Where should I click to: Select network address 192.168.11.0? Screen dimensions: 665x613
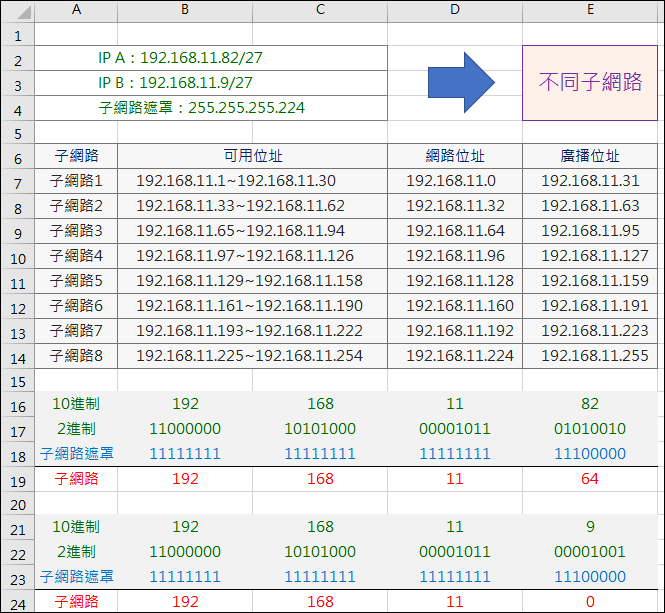tap(455, 181)
